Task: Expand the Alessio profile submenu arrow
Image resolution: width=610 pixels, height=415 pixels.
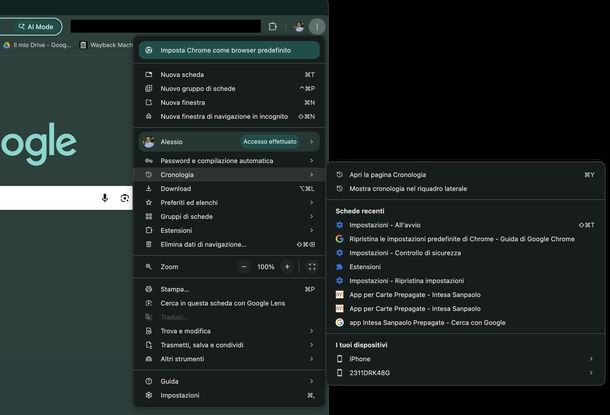Action: [312, 142]
